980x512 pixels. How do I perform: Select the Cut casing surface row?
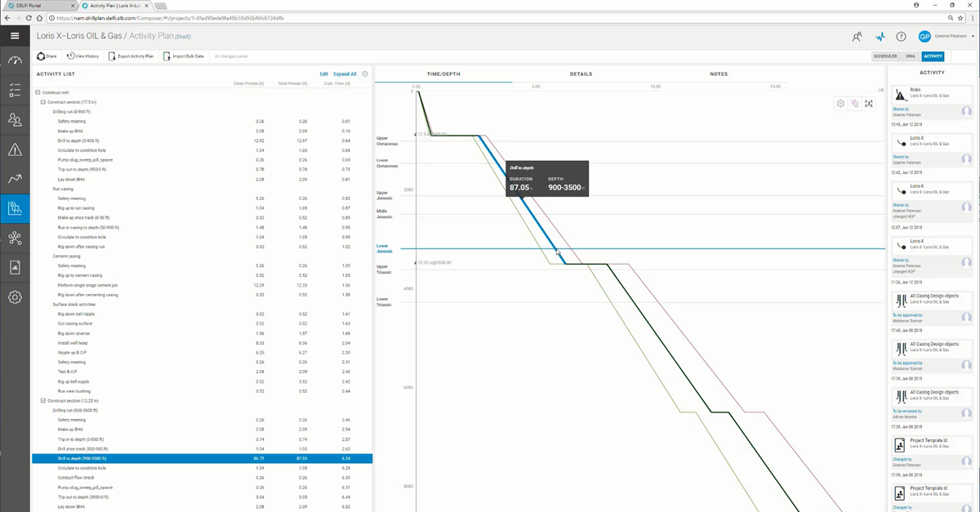[202, 323]
